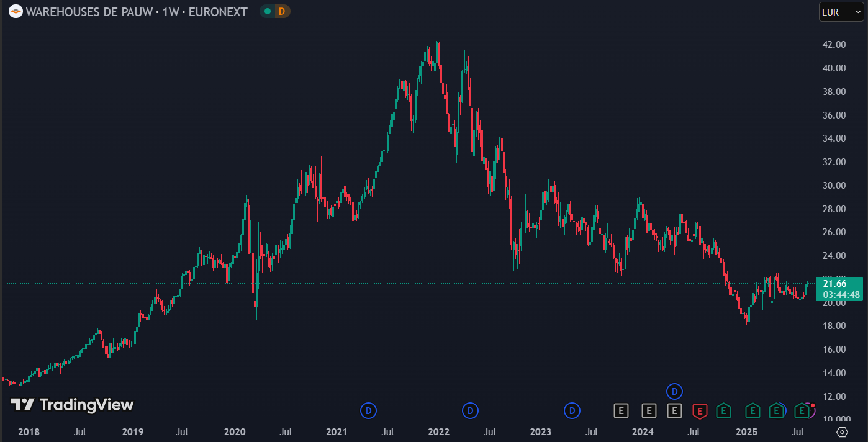This screenshot has width=868, height=442.
Task: Click the 30.00 price axis label
Action: (x=834, y=186)
